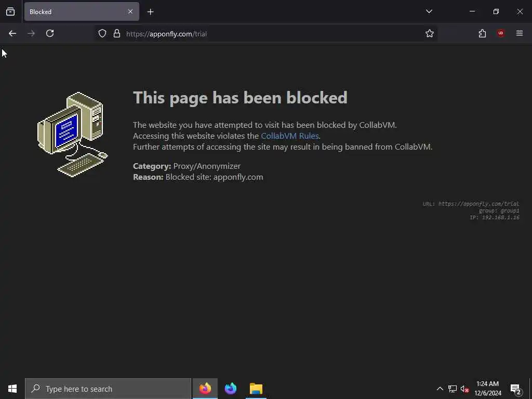Open the Windows Start menu

(x=12, y=389)
